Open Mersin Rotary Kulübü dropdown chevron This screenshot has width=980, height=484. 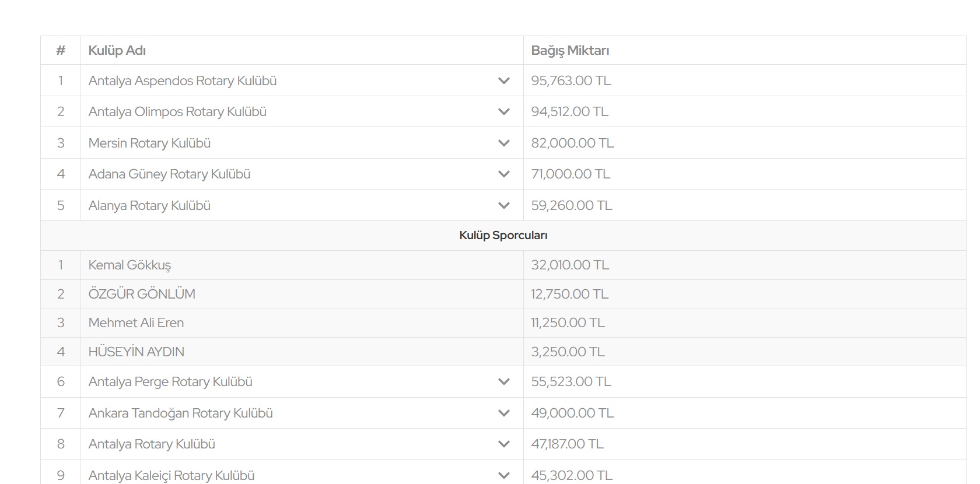[x=504, y=143]
